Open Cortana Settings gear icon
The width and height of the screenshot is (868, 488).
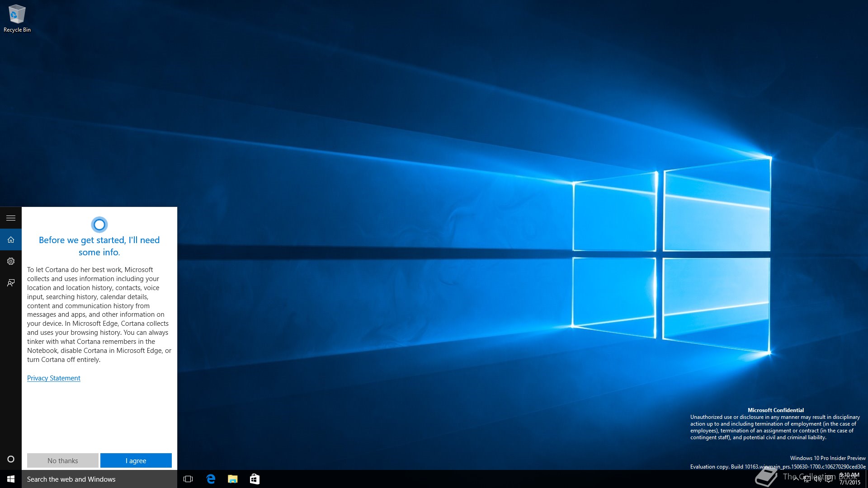[x=11, y=261]
